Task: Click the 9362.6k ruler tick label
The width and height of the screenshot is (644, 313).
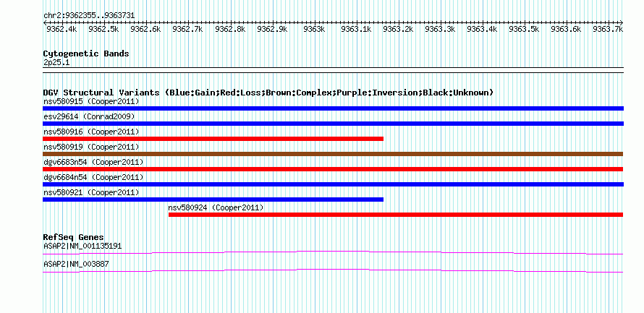Action: point(145,29)
